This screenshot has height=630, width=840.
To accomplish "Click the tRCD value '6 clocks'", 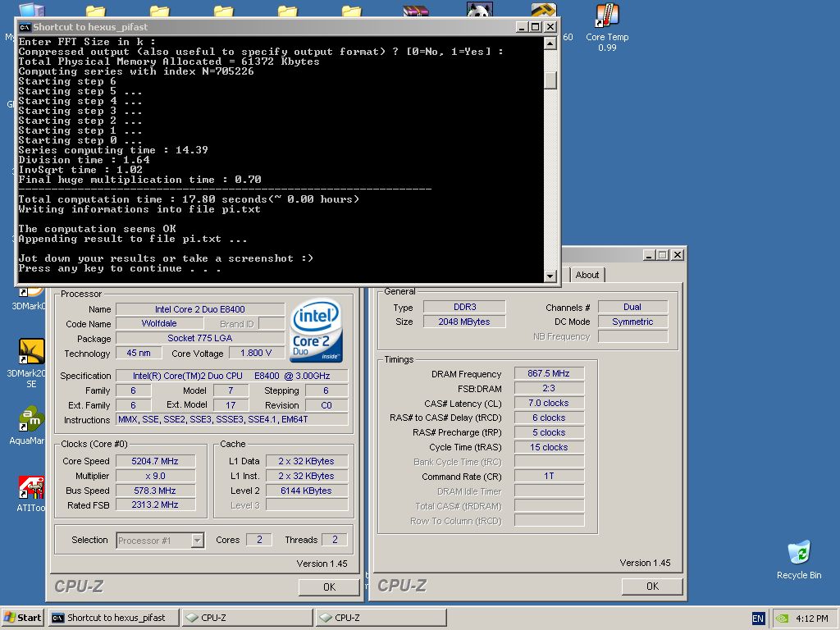I will (x=549, y=418).
